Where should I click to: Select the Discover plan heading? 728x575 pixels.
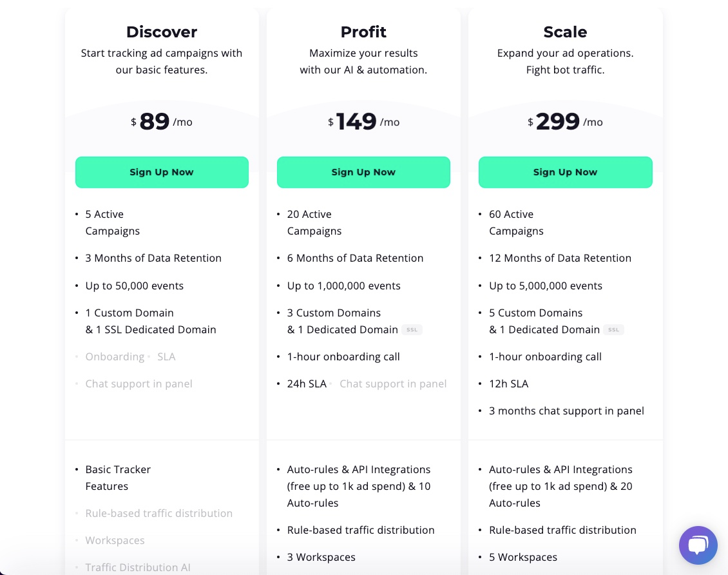click(x=162, y=32)
